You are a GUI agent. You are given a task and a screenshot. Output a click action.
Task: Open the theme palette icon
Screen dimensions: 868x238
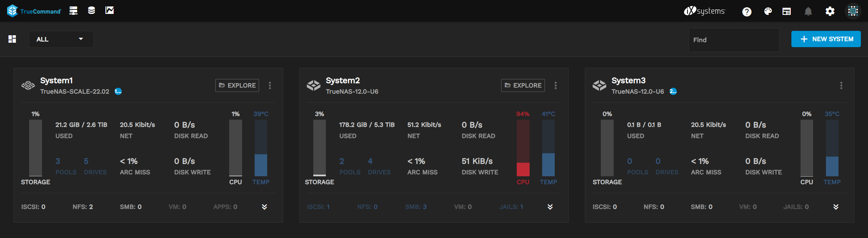tap(768, 12)
